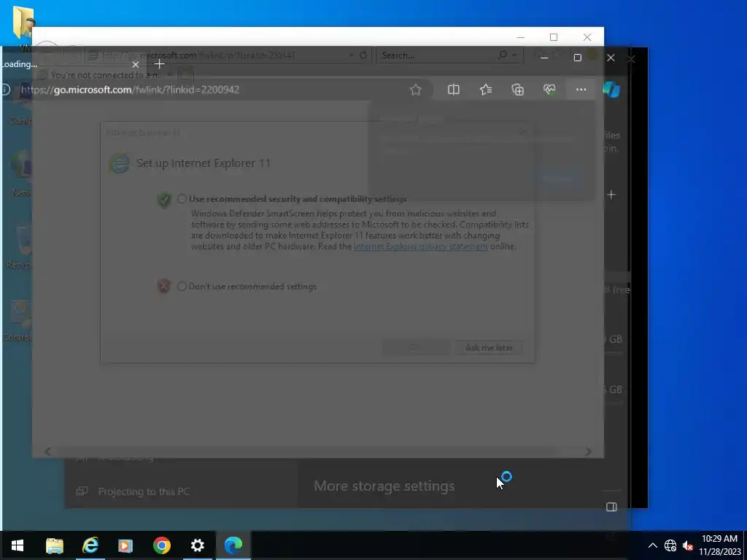Image resolution: width=747 pixels, height=560 pixels.
Task: Switch to Microsoft Edge on taskbar
Action: pyautogui.click(x=233, y=545)
